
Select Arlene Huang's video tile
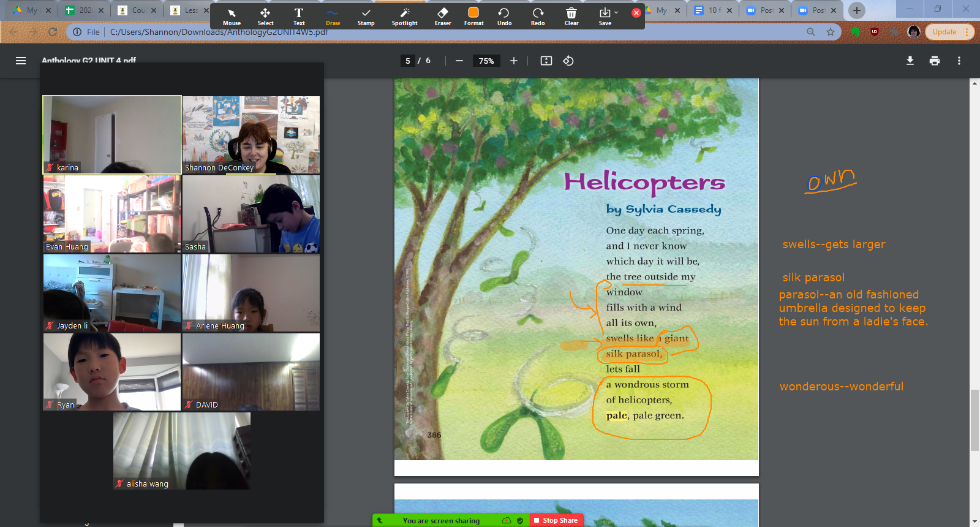pos(251,293)
